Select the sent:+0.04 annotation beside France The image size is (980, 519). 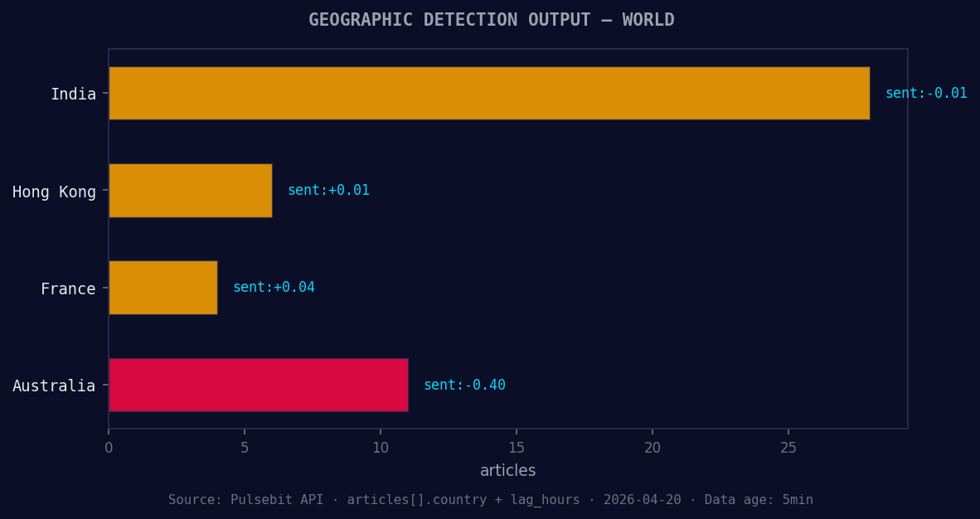coord(274,286)
